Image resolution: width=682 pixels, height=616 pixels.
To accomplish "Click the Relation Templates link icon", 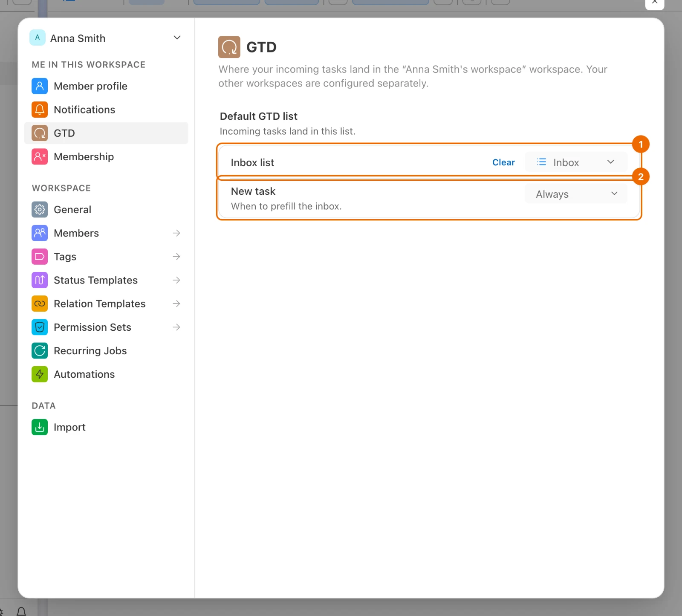I will [40, 304].
